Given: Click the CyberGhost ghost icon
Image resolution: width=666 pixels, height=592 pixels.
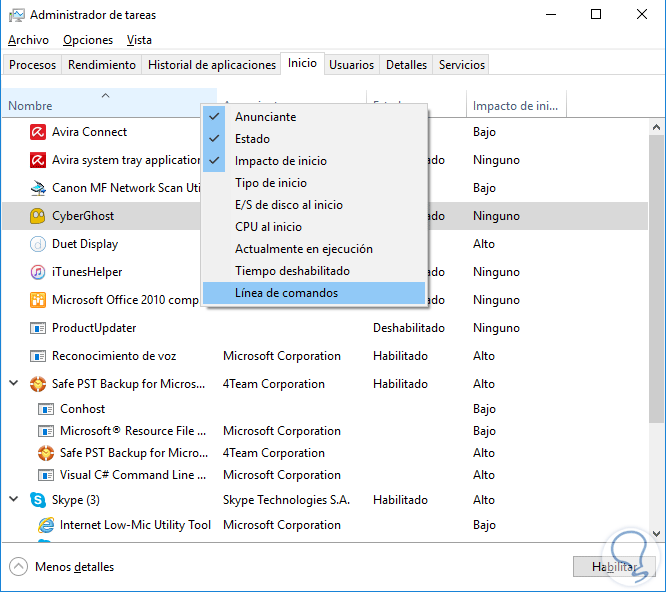Looking at the screenshot, I should click(38, 216).
